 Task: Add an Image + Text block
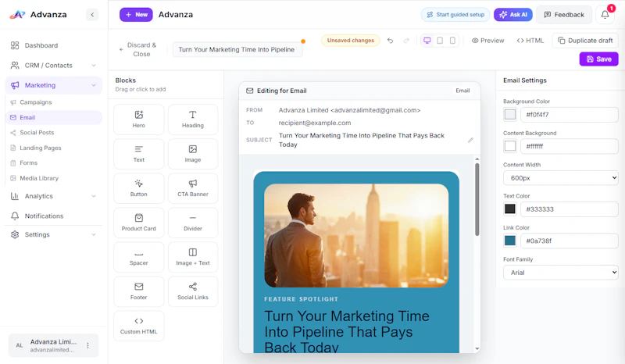[x=193, y=257]
